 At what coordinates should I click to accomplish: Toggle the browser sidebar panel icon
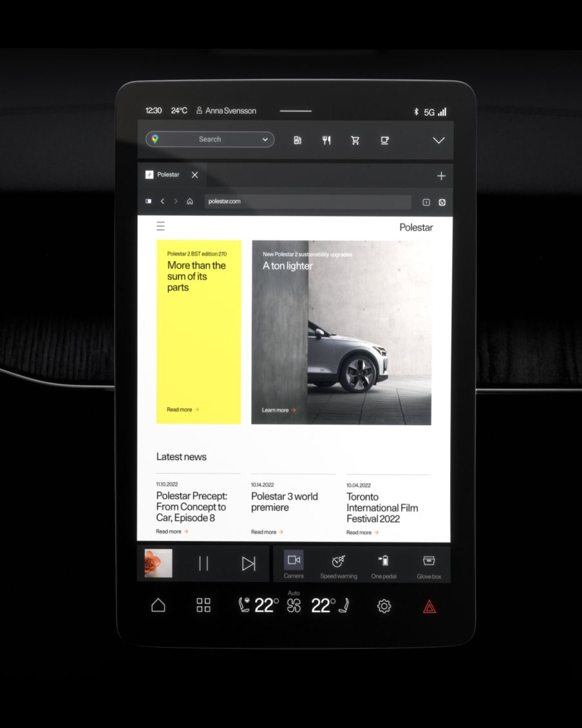coord(149,201)
